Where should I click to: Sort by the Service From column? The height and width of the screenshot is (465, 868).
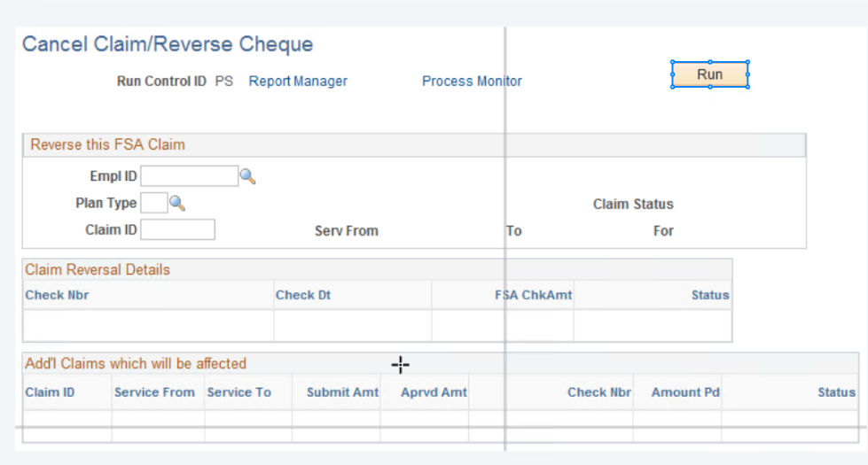[x=154, y=392]
